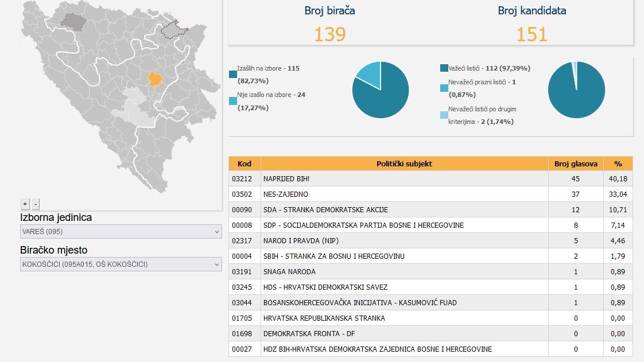Click party code 01705 in the table
The width and height of the screenshot is (644, 362).
pyautogui.click(x=242, y=318)
